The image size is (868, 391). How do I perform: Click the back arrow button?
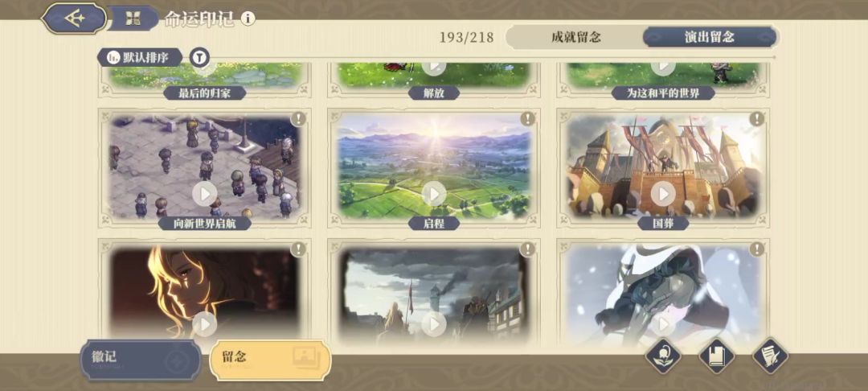coord(74,18)
